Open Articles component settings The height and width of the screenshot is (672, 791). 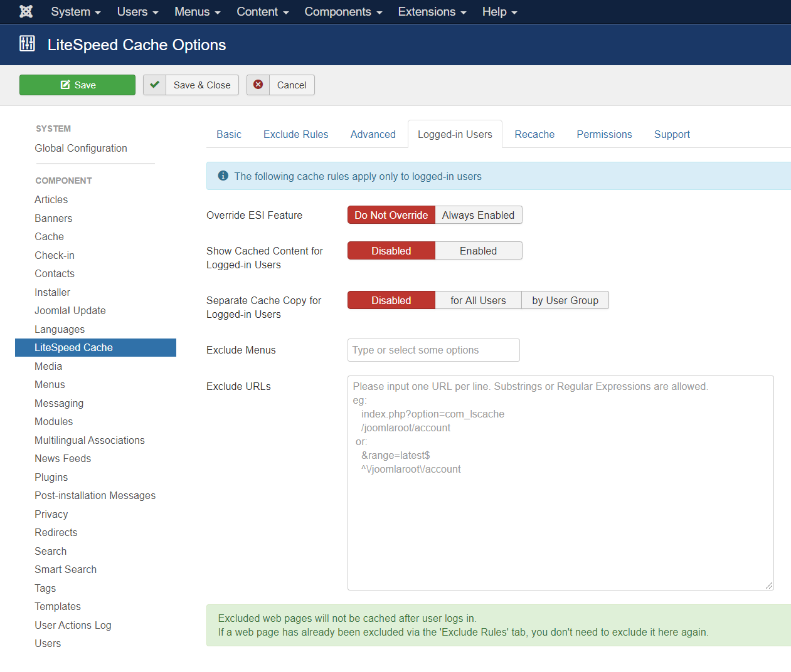pyautogui.click(x=51, y=199)
